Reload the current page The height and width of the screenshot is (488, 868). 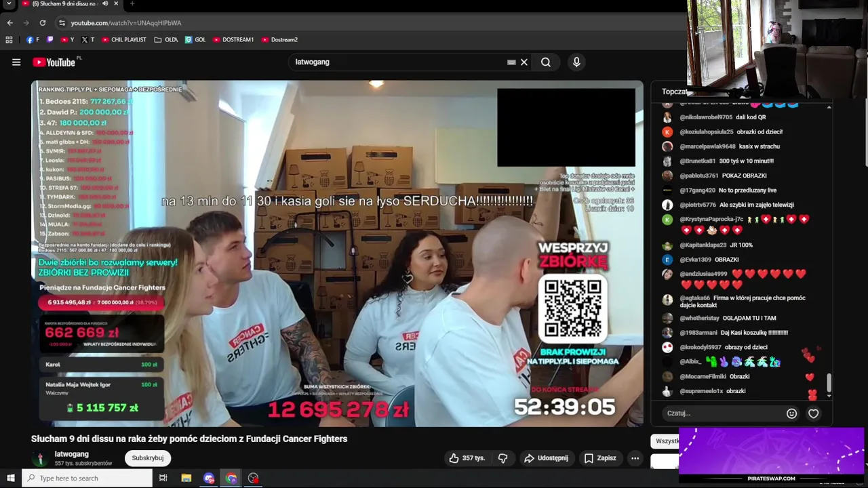coord(42,22)
